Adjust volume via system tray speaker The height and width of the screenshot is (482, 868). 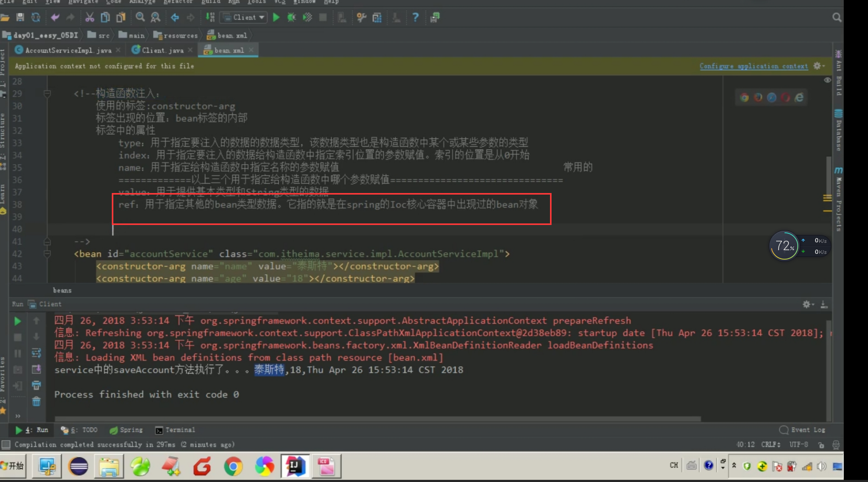[821, 466]
